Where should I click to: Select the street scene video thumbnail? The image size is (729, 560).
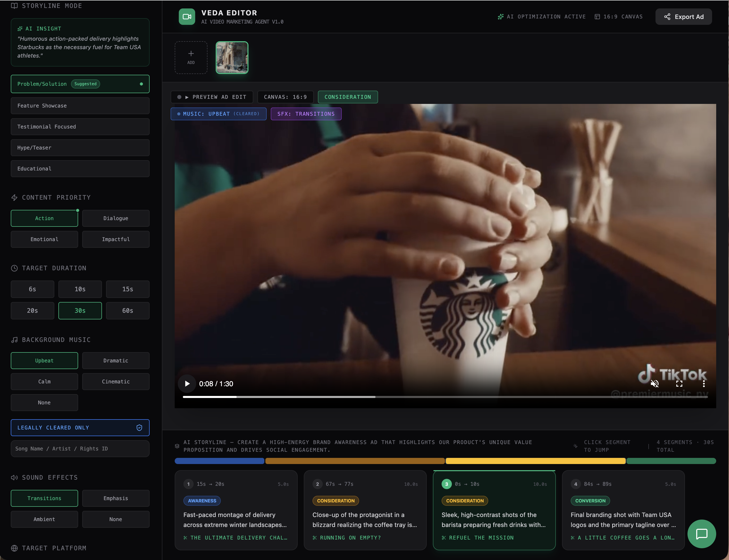[232, 57]
